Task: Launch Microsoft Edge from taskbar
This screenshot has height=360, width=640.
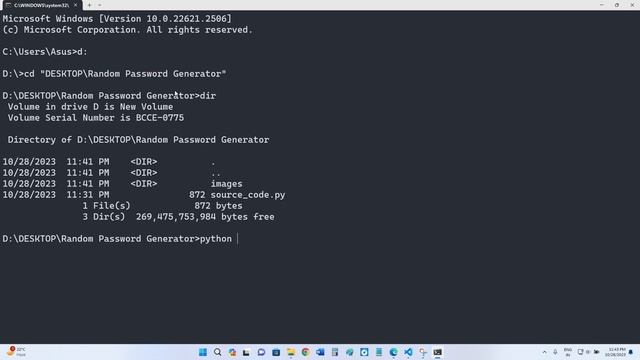Action: (393, 352)
